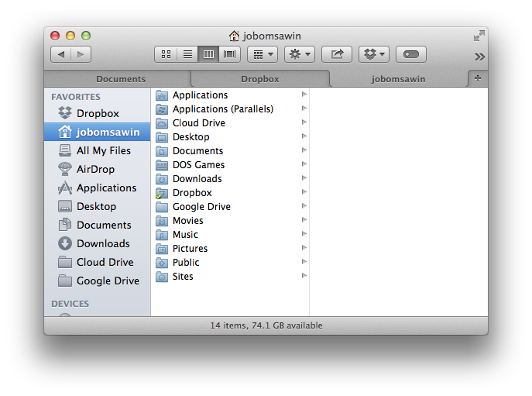
Task: Open All My Files in the sidebar
Action: [x=98, y=150]
